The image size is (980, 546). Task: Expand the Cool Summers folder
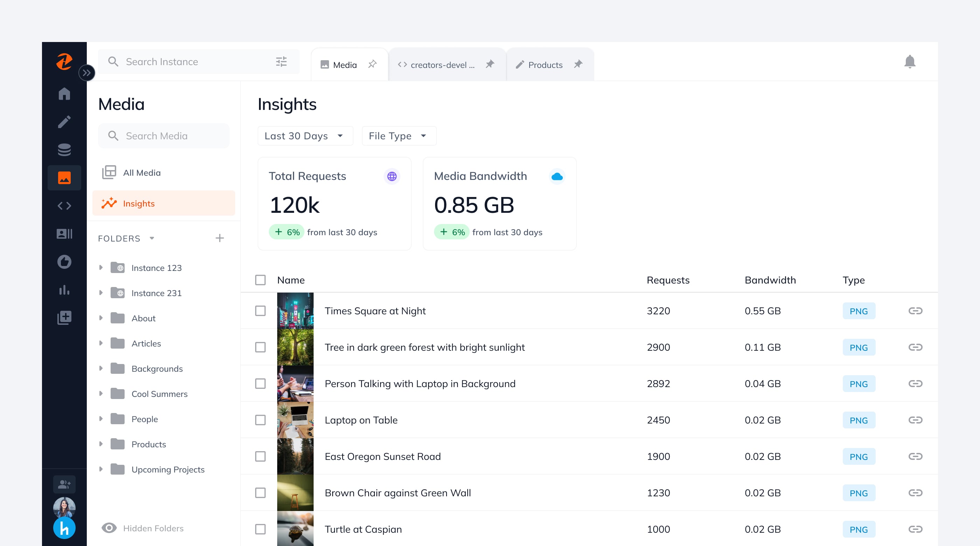[x=101, y=393]
